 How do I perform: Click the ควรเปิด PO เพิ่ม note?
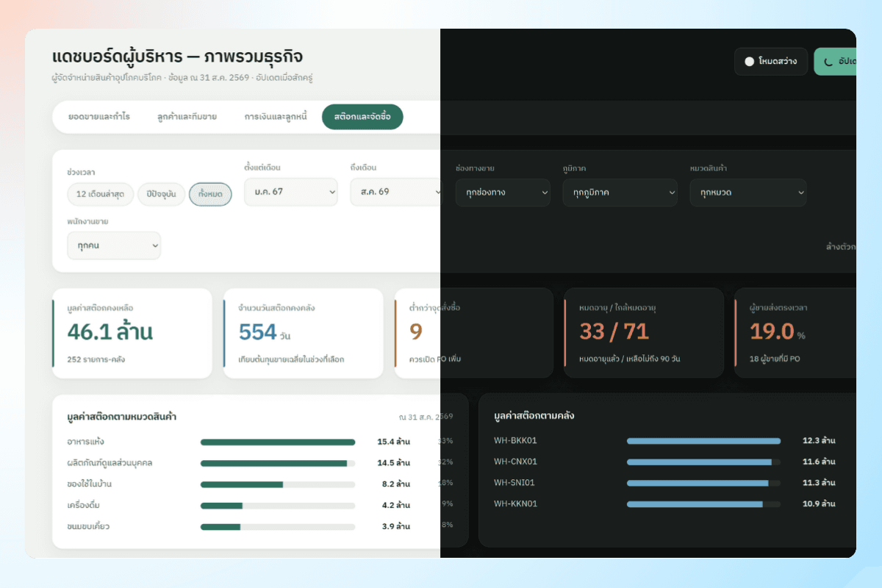point(435,359)
